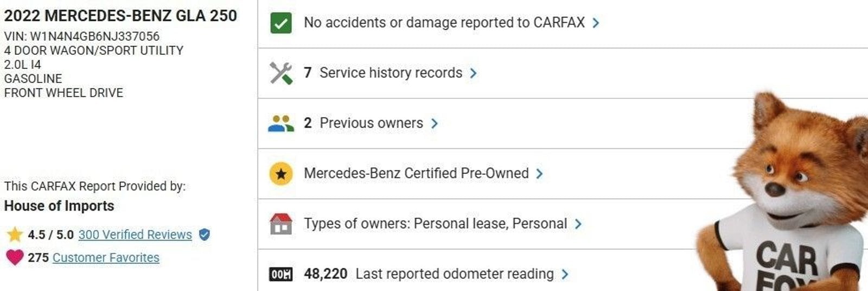Click the house types of owners icon
The height and width of the screenshot is (291, 868).
tap(280, 224)
